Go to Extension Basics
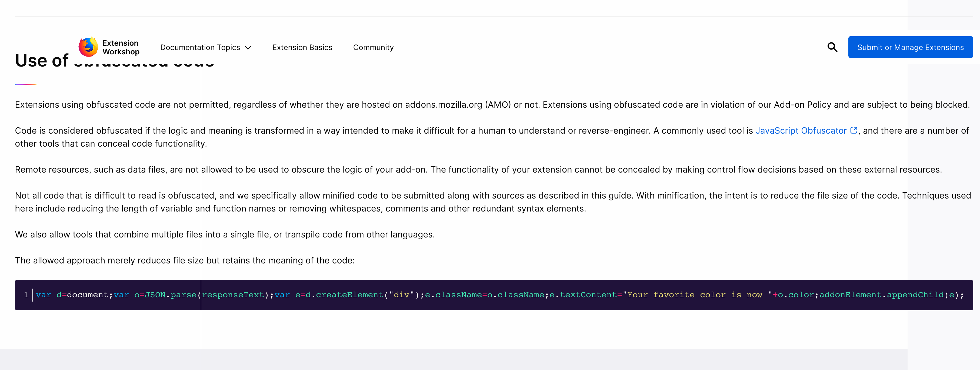 click(302, 48)
